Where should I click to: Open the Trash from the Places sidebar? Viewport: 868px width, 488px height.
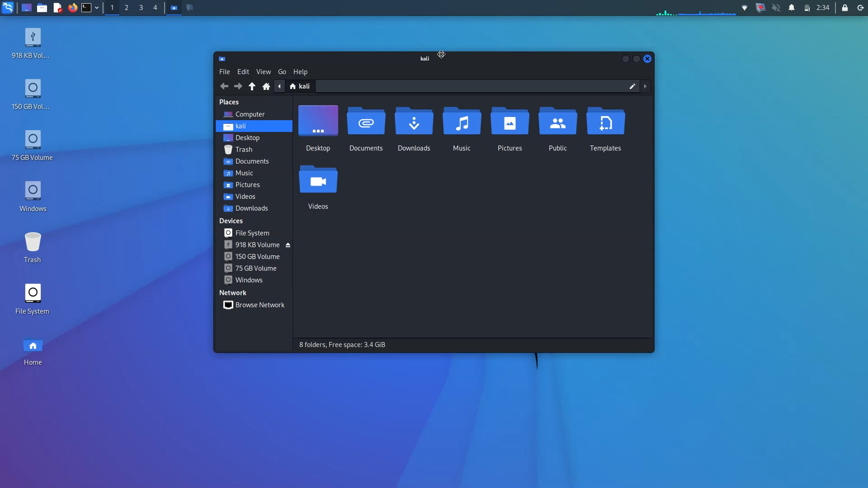click(x=243, y=149)
